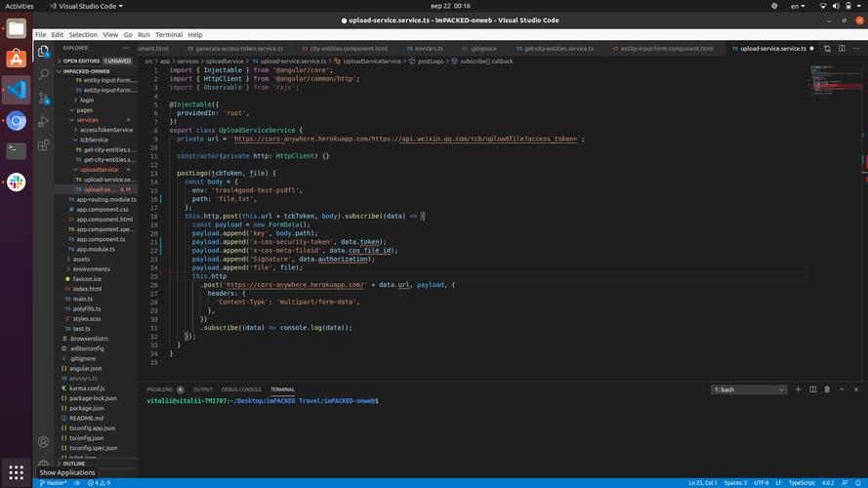Viewport: 868px width, 488px height.
Task: Kill terminal with trash icon
Action: click(827, 389)
